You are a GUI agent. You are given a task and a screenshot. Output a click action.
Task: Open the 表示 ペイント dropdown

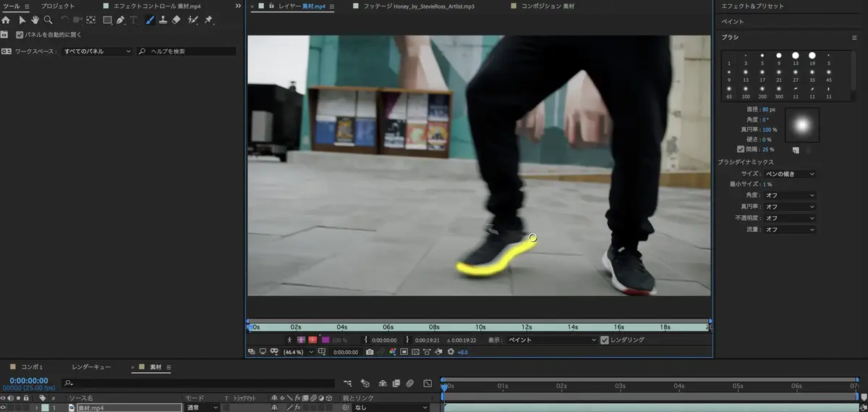(x=552, y=340)
